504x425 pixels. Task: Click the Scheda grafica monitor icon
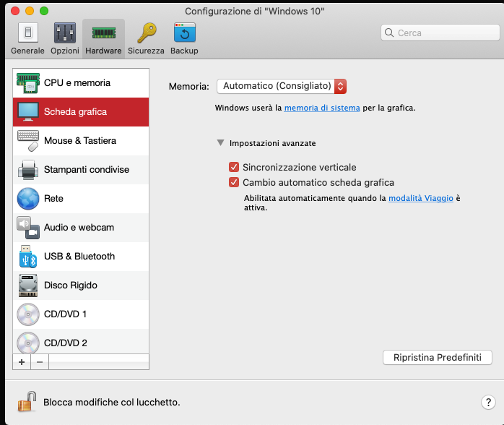tap(28, 111)
